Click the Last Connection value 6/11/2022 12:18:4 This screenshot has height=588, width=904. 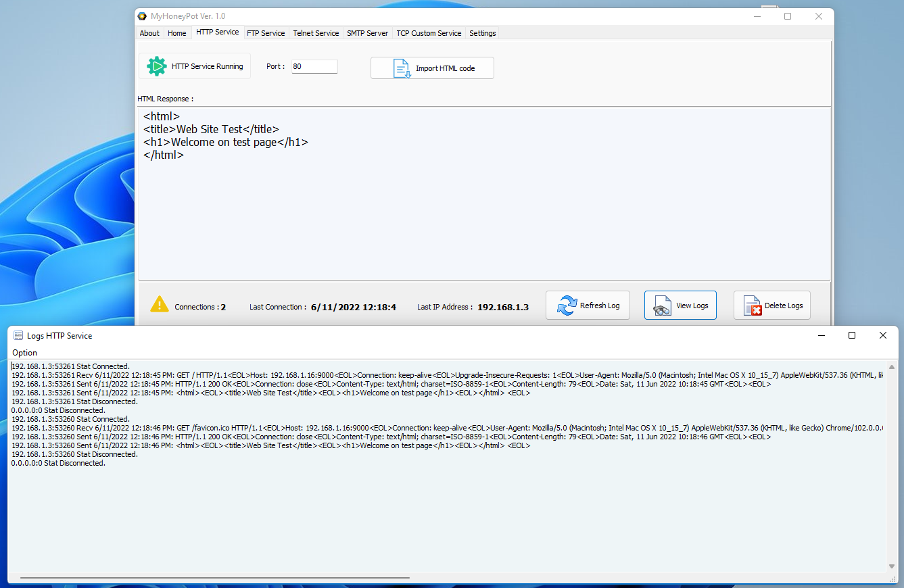click(x=354, y=307)
